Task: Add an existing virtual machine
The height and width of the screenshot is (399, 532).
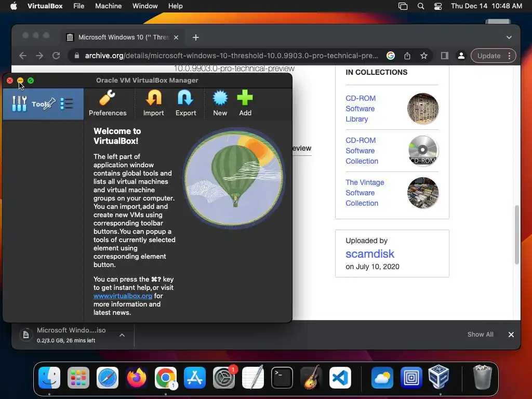Action: point(245,103)
